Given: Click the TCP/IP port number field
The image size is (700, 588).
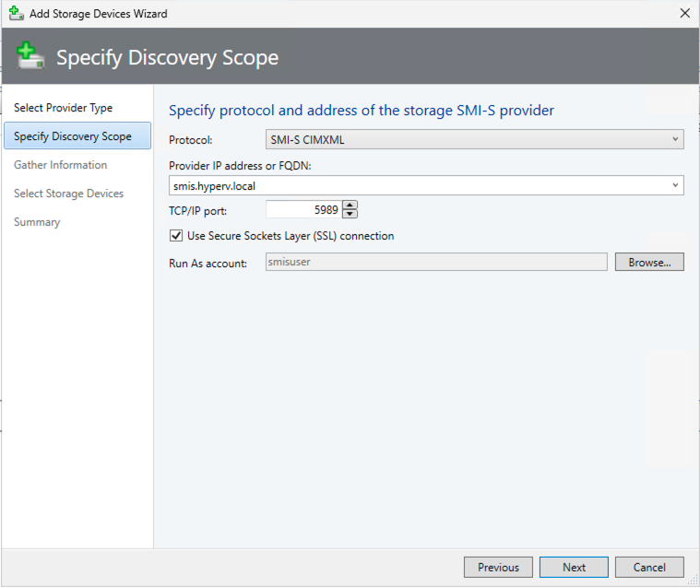Looking at the screenshot, I should click(303, 209).
